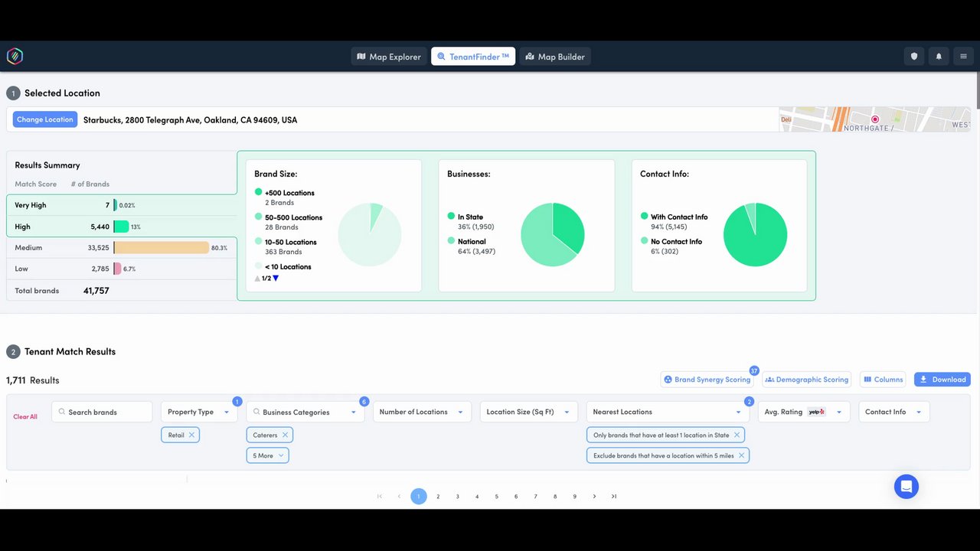Viewport: 980px width, 551px height.
Task: Go to the last results page
Action: (614, 496)
